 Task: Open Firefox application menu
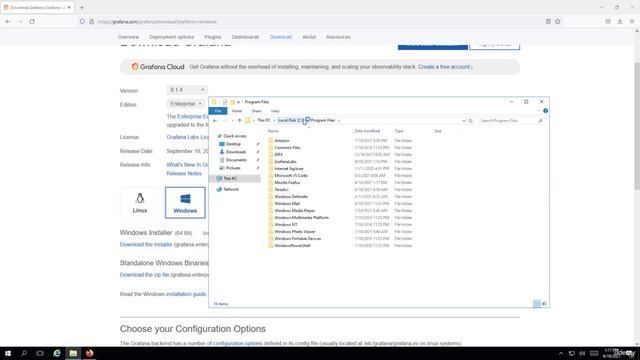tap(631, 22)
